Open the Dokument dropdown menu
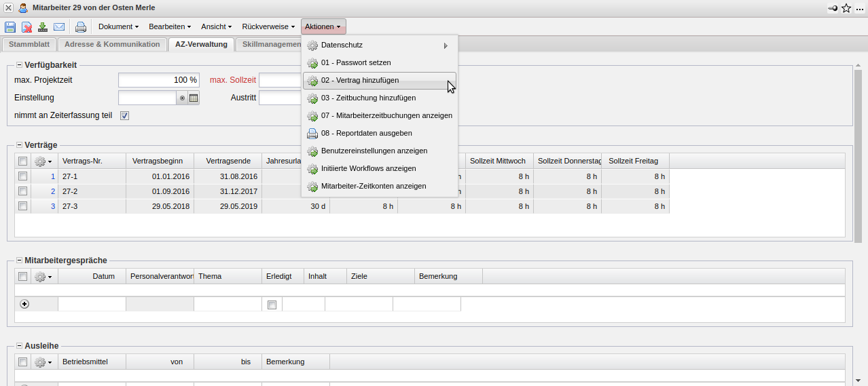The image size is (868, 386). (x=118, y=26)
